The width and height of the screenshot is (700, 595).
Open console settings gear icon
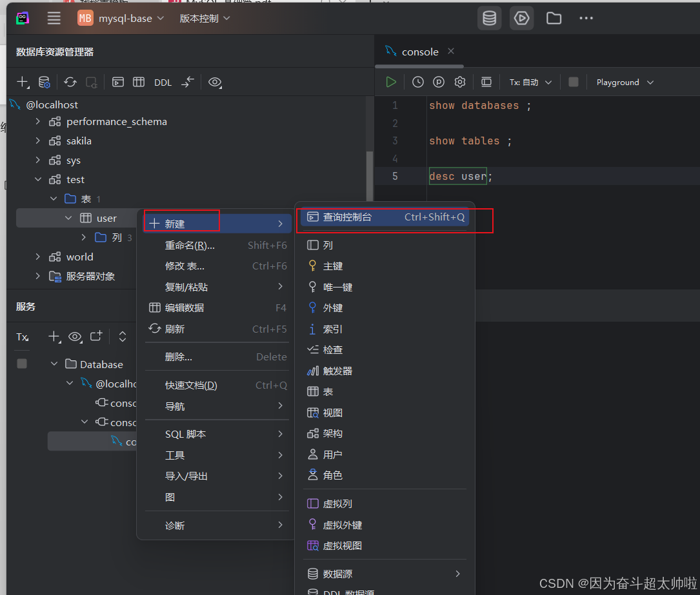(460, 82)
